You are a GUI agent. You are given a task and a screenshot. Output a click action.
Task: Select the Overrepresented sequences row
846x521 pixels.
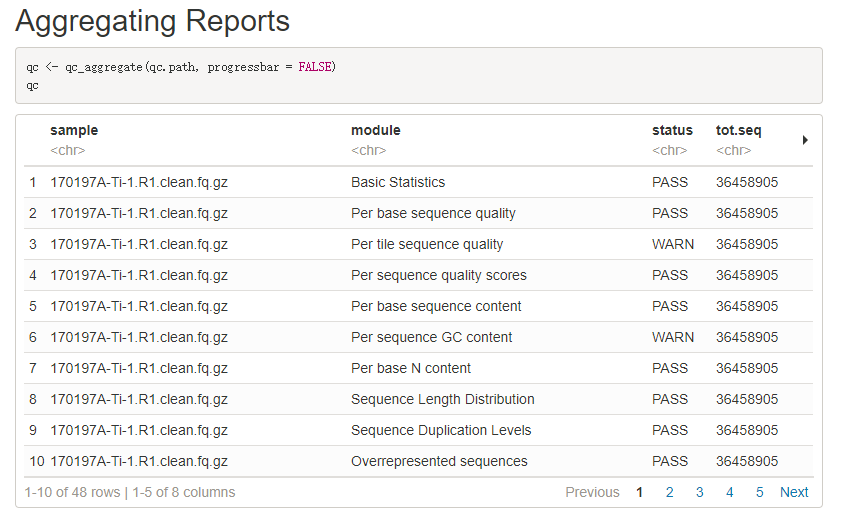coord(439,461)
